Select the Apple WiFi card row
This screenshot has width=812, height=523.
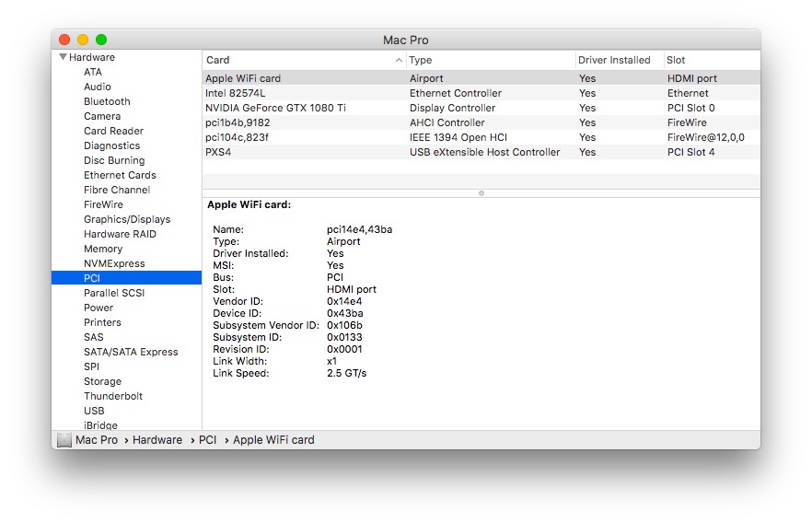(x=481, y=78)
